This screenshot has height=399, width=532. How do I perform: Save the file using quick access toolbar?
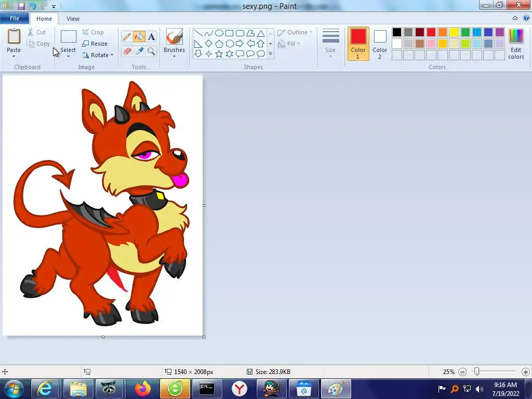(x=21, y=6)
